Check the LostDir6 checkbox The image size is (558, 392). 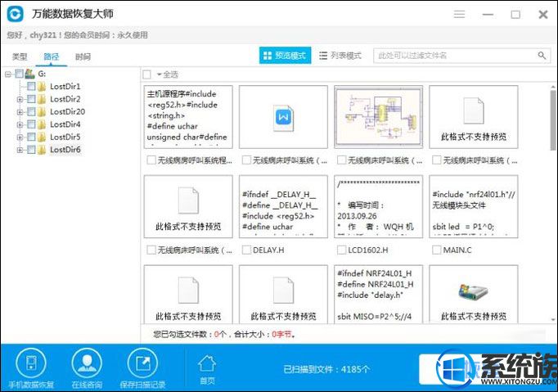click(x=31, y=150)
